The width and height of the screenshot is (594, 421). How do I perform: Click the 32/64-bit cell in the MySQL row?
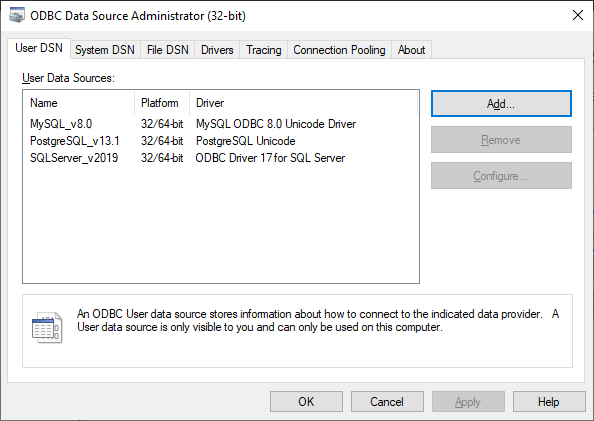[x=162, y=124]
